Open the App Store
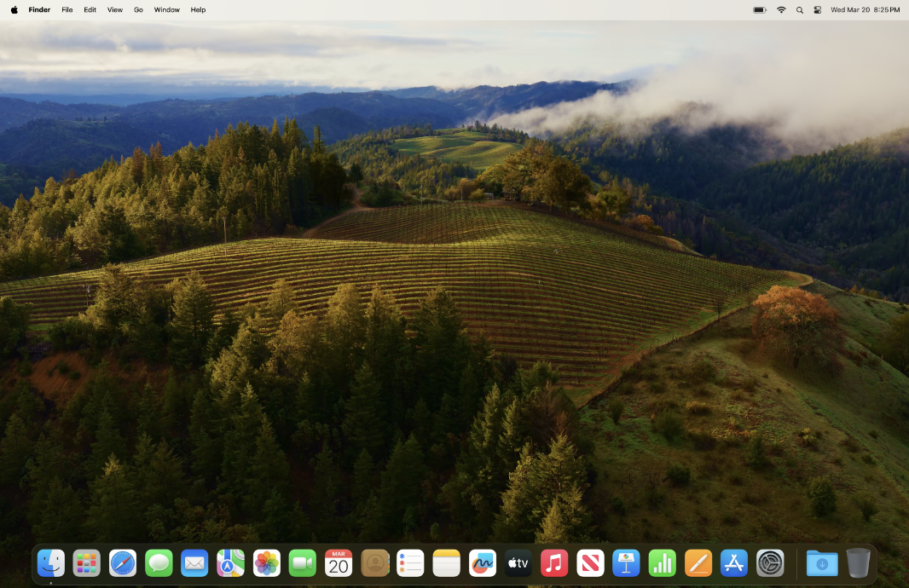The height and width of the screenshot is (588, 909). coord(733,562)
